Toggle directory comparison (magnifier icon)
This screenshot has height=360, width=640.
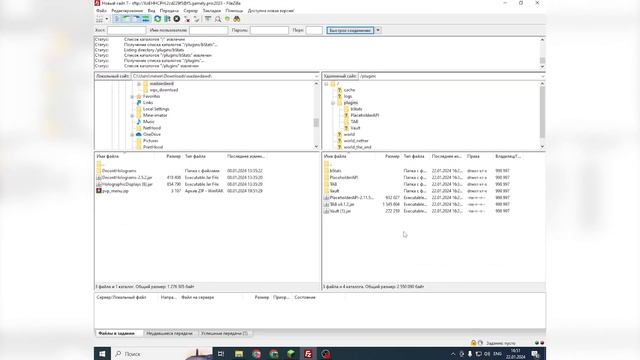(x=218, y=19)
